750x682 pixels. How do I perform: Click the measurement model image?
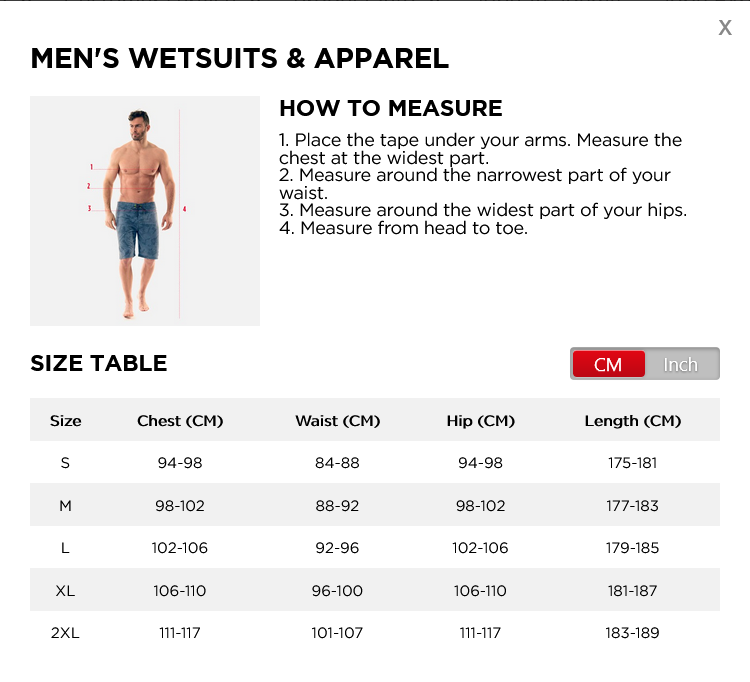click(145, 211)
